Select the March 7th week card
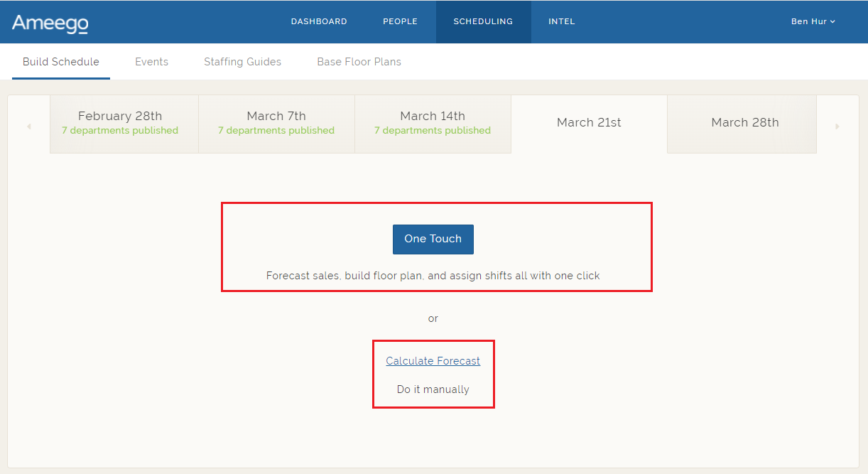868x474 pixels. [276, 123]
